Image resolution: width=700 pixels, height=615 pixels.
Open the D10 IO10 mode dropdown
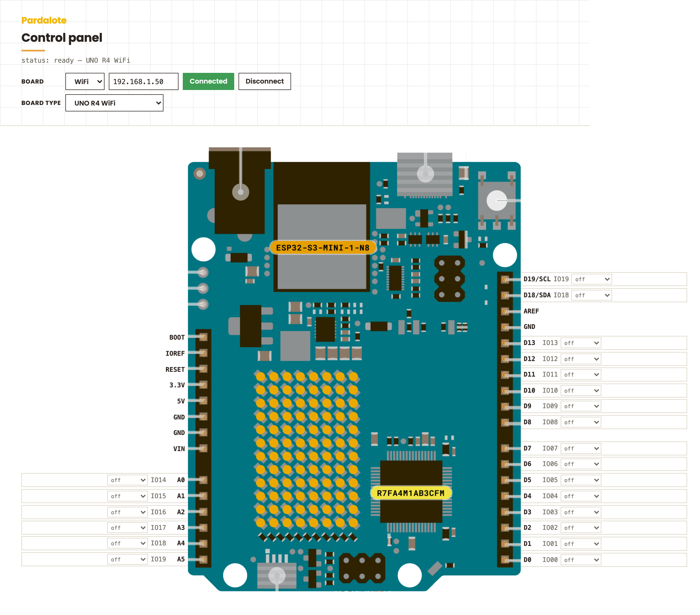click(581, 391)
